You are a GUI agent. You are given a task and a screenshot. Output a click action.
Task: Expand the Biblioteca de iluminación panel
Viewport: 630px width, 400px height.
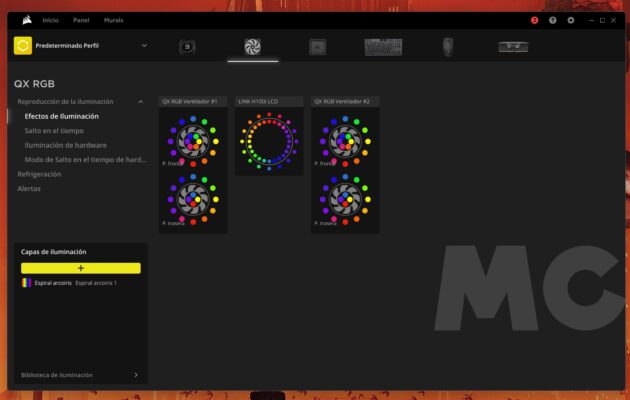pyautogui.click(x=136, y=375)
